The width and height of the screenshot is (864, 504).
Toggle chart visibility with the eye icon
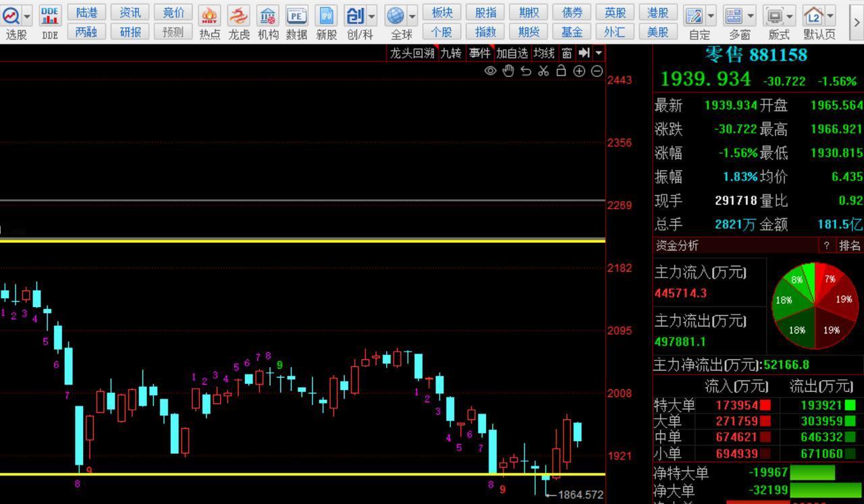pyautogui.click(x=491, y=71)
